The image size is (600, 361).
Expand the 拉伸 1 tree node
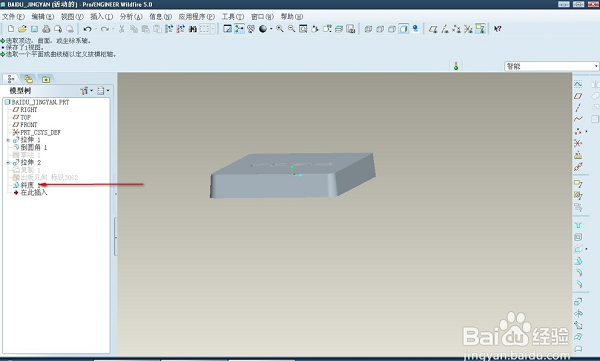8,140
